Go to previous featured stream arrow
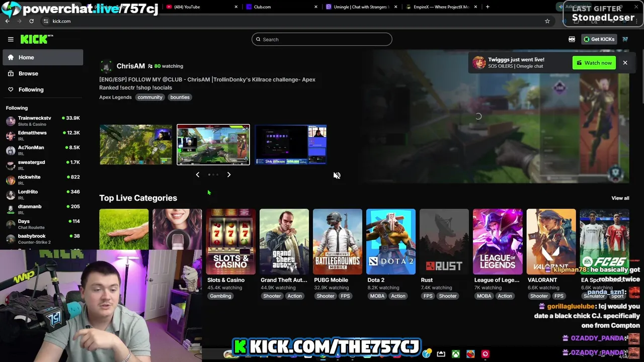The width and height of the screenshot is (644, 362). click(197, 174)
